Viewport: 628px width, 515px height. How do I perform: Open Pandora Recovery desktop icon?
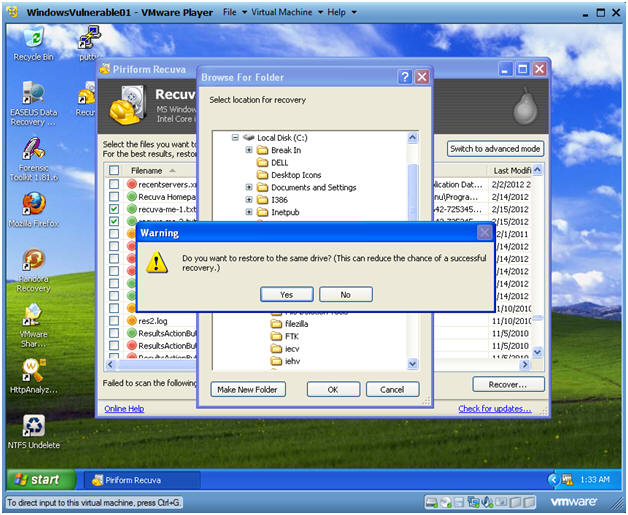coord(34,271)
